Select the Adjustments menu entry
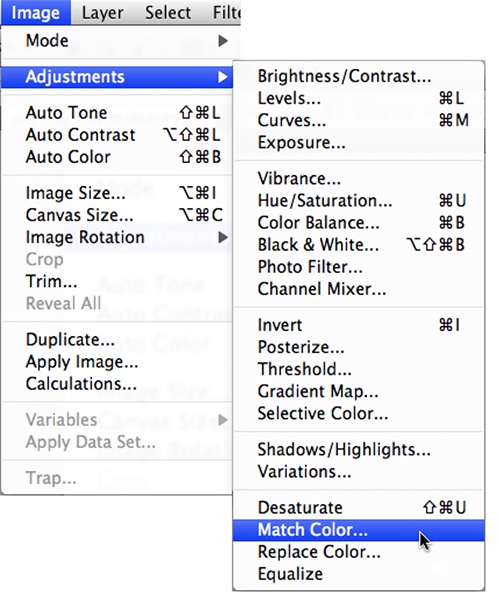500x606 pixels. tap(117, 77)
